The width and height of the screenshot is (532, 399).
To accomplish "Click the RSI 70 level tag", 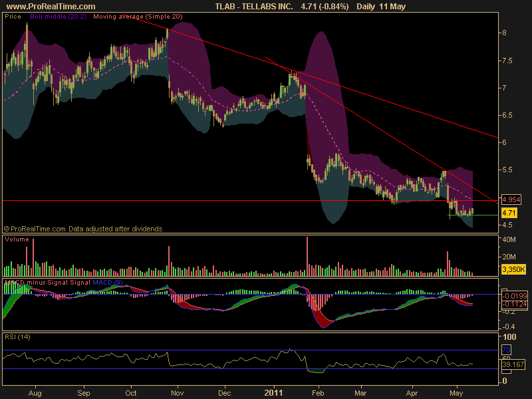I will click(506, 350).
